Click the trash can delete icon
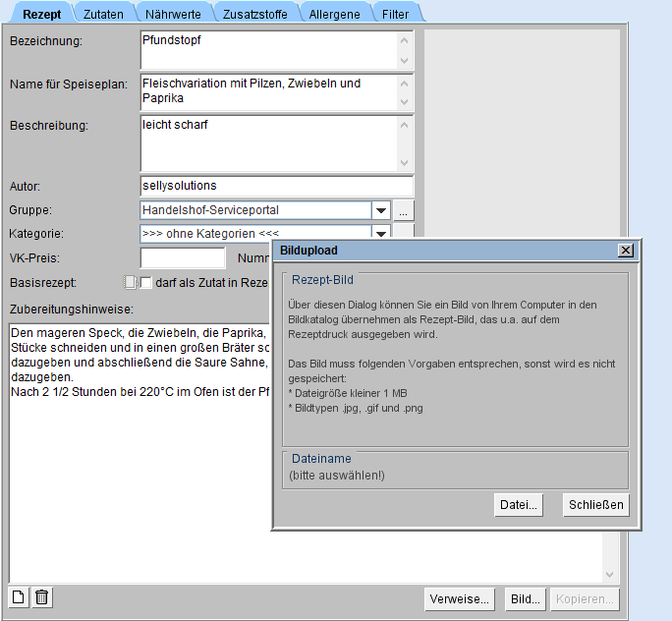The width and height of the screenshot is (672, 621). click(41, 596)
